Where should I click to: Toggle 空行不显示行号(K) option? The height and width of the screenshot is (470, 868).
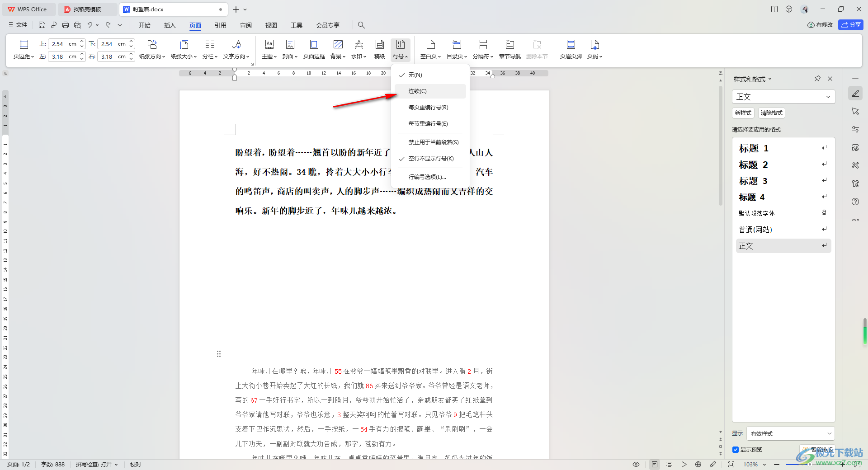tap(430, 159)
